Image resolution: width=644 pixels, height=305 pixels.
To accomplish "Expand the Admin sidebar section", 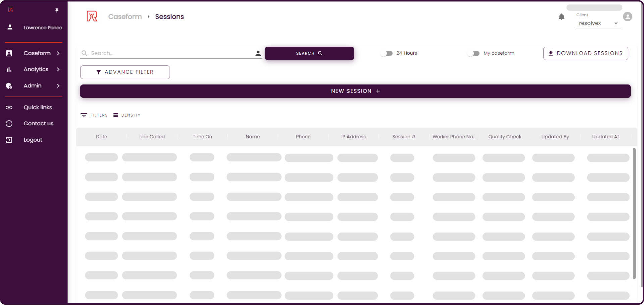I will click(34, 86).
